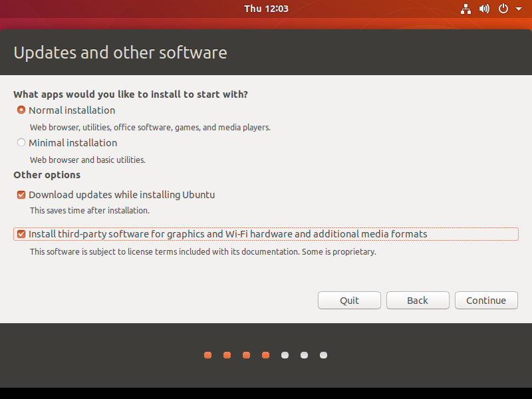Click 'Download updates while installing Ubuntu' label
The height and width of the screenshot is (399, 532).
[x=122, y=195]
